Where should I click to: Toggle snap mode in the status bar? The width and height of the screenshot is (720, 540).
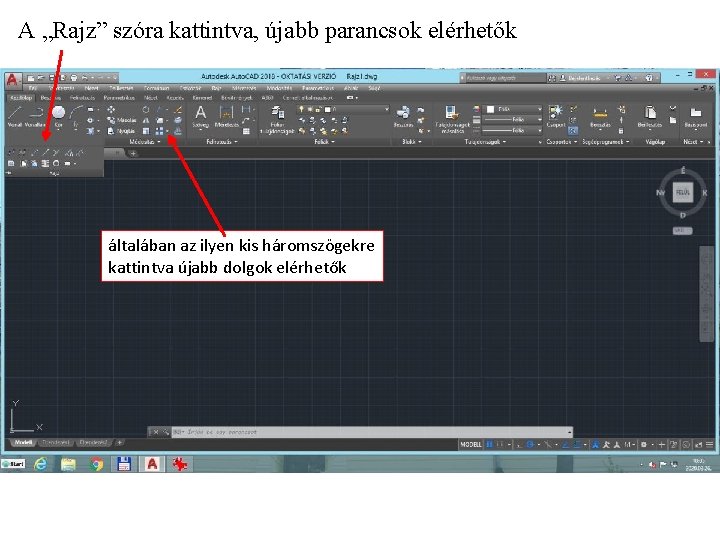point(500,444)
